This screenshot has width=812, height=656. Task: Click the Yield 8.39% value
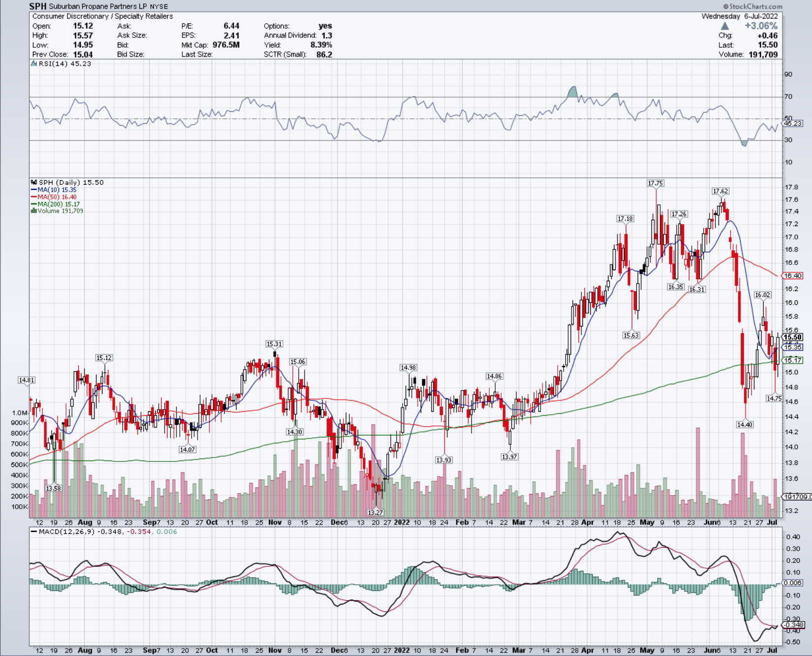tap(321, 45)
